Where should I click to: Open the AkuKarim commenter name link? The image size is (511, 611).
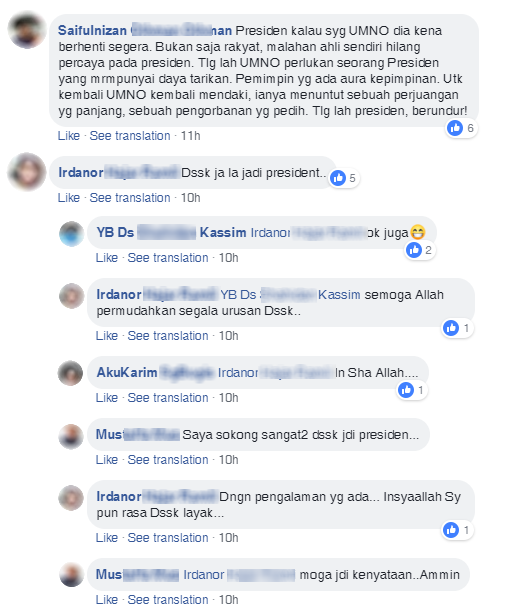point(155,373)
